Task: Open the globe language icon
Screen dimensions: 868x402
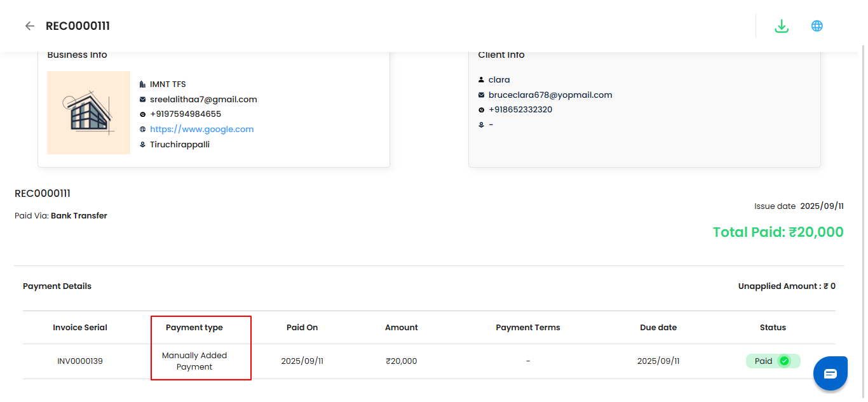Action: pyautogui.click(x=817, y=26)
